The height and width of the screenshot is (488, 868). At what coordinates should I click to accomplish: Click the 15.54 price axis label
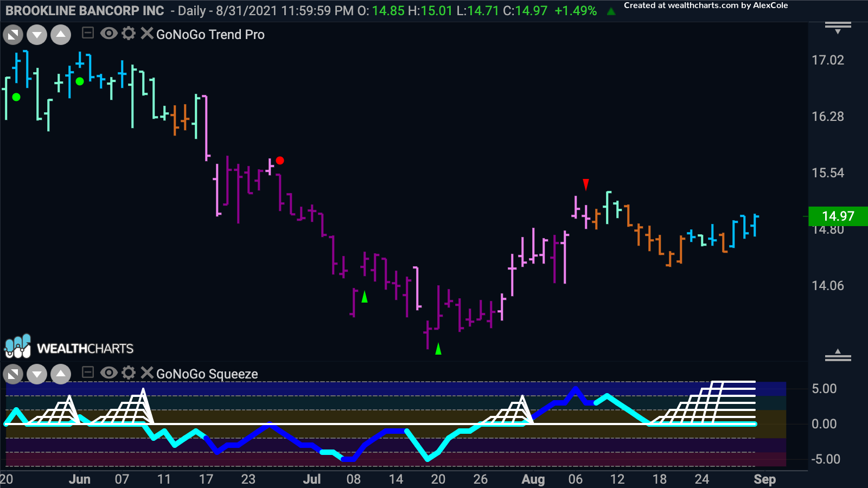[828, 173]
